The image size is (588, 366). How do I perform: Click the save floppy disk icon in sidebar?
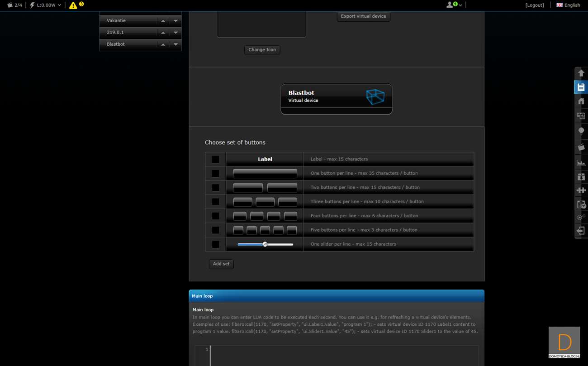click(581, 87)
